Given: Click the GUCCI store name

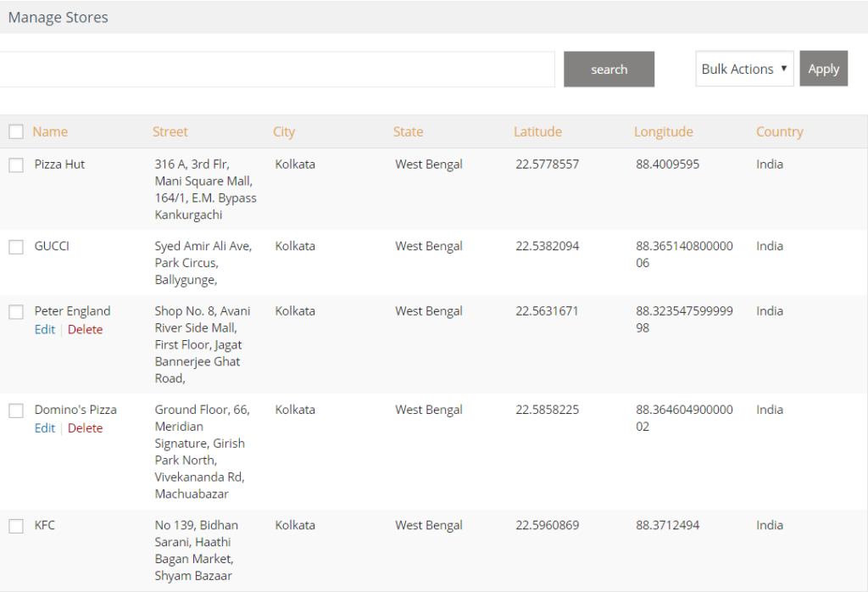Looking at the screenshot, I should tap(52, 247).
